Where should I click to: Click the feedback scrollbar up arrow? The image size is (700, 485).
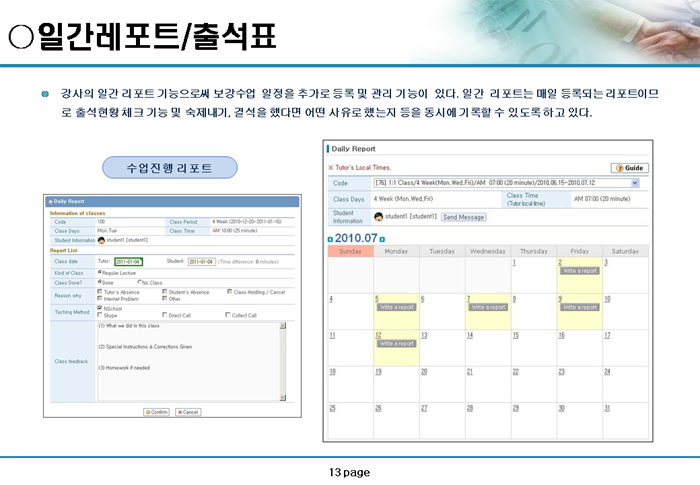[283, 326]
